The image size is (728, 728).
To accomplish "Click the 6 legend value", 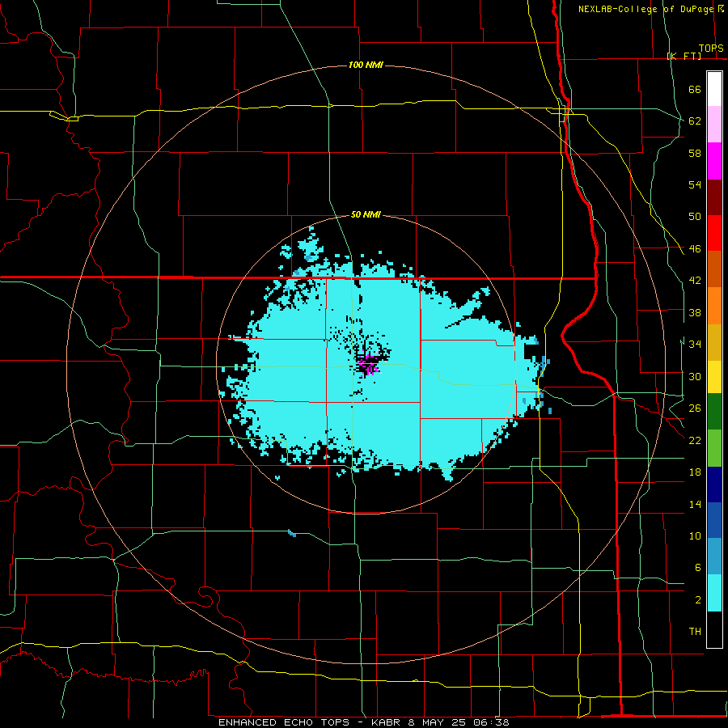I will click(697, 567).
